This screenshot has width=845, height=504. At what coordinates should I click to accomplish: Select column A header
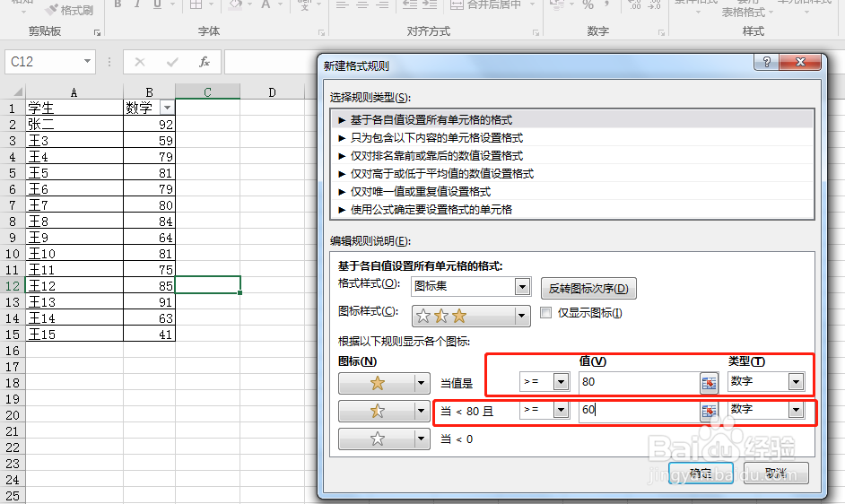(74, 92)
